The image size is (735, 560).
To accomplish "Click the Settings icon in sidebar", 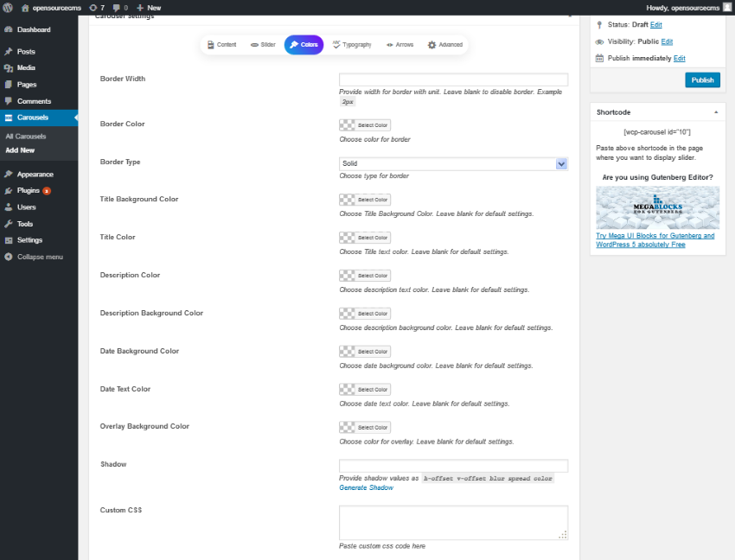I will 9,240.
